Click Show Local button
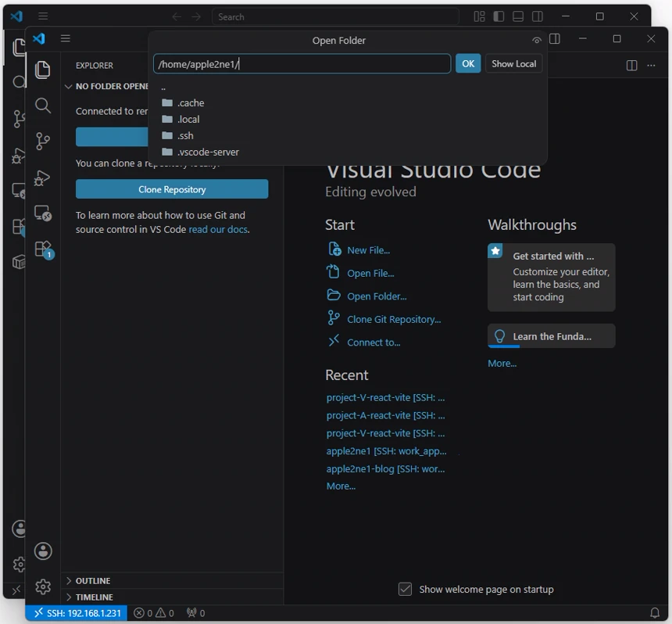The image size is (672, 624). click(x=513, y=64)
